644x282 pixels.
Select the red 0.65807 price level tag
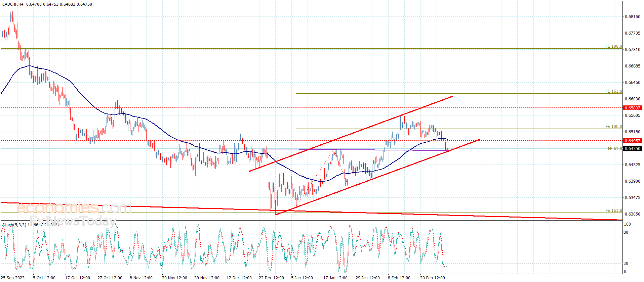pyautogui.click(x=633, y=108)
